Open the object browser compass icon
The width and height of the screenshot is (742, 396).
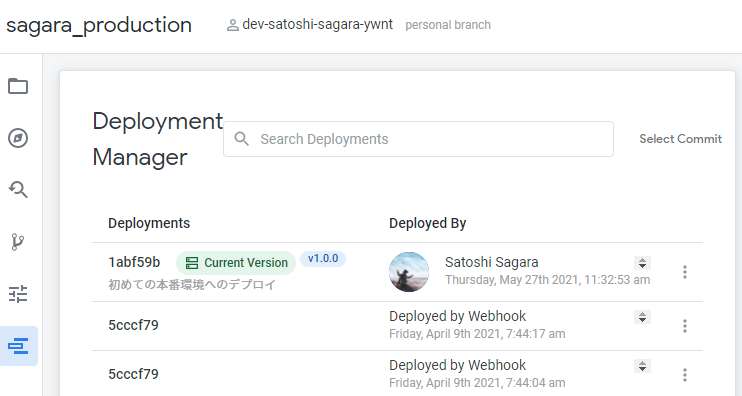tap(18, 138)
